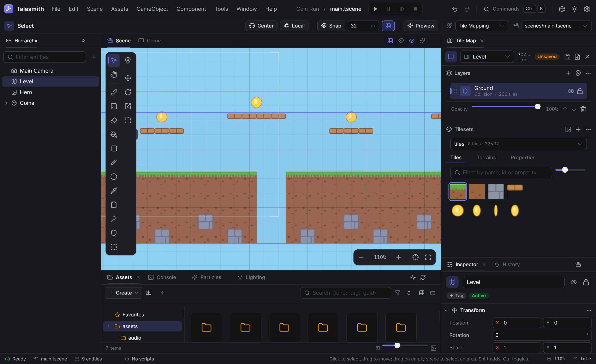Open the scenes/main.tscene dropdown
Image resolution: width=596 pixels, height=364 pixels.
556,26
